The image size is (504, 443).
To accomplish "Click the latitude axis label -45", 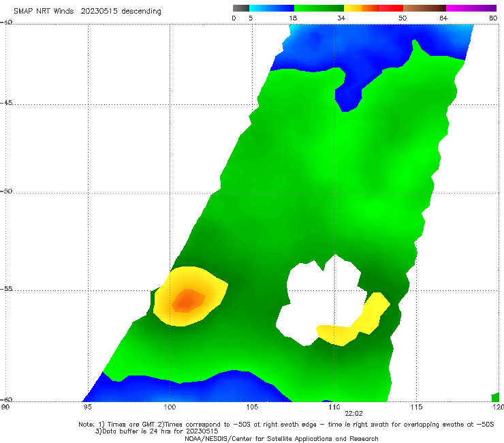I will coord(6,103).
